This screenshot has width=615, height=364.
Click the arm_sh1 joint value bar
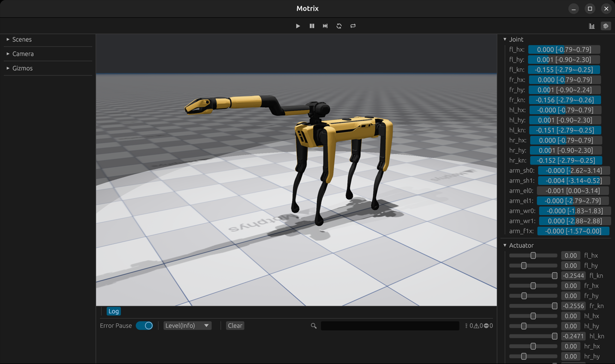pos(574,181)
